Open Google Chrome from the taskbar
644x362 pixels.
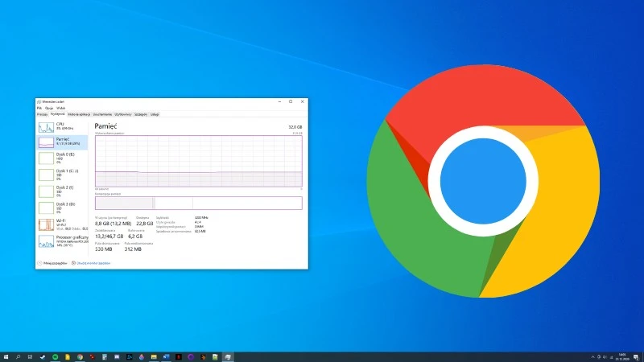[80, 357]
